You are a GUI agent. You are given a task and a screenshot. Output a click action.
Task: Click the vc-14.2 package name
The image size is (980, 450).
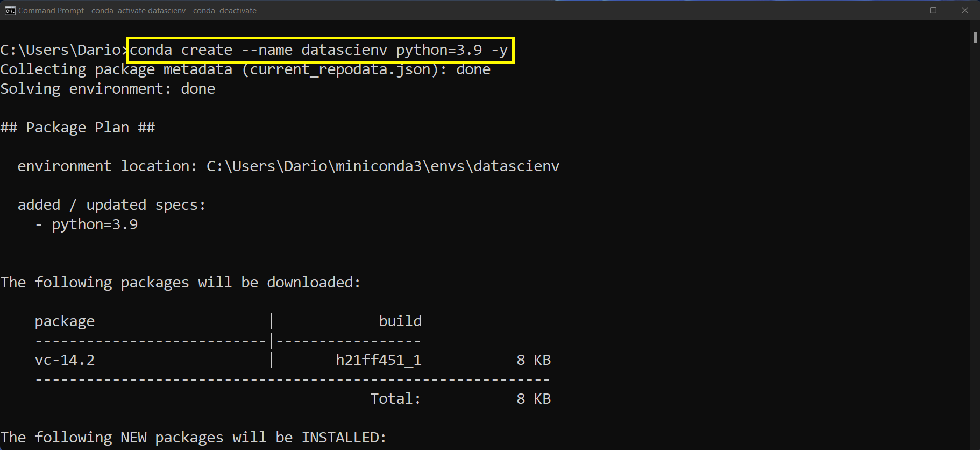click(65, 360)
